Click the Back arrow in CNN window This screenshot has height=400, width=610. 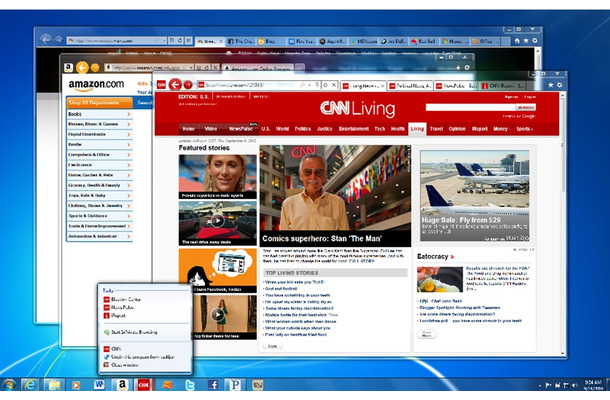[175, 84]
